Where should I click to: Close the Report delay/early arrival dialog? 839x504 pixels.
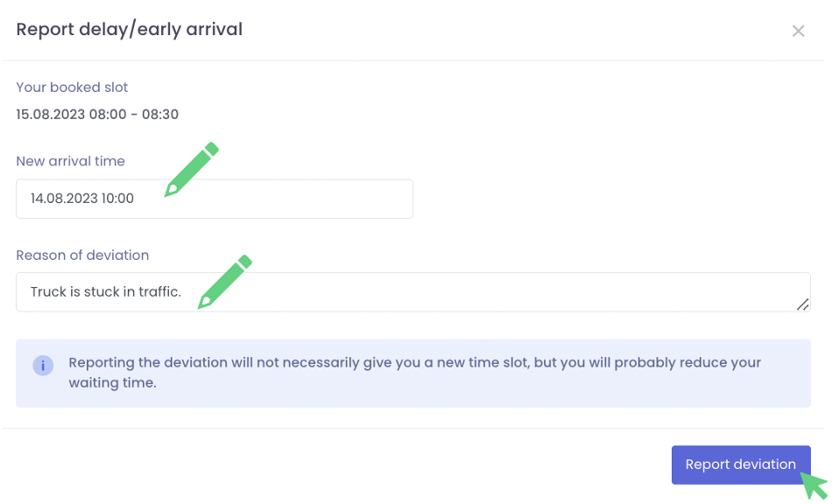pos(798,31)
